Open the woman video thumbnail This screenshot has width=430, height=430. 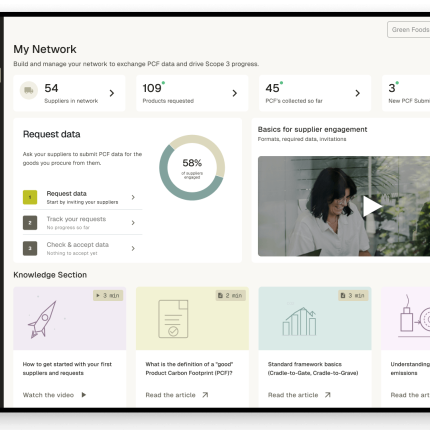pyautogui.click(x=344, y=206)
